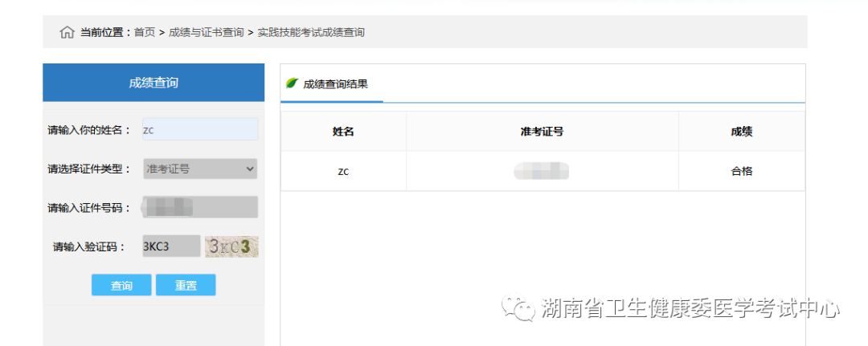Click the green leaf icon beside 成绩查询结果
Image resolution: width=868 pixels, height=346 pixels.
[x=292, y=83]
